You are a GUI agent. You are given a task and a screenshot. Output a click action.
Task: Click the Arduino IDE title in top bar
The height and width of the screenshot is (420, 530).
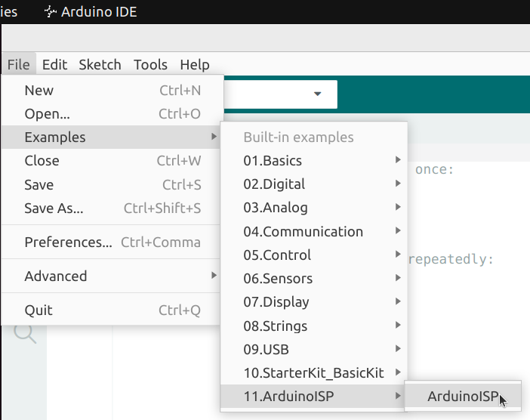(99, 12)
